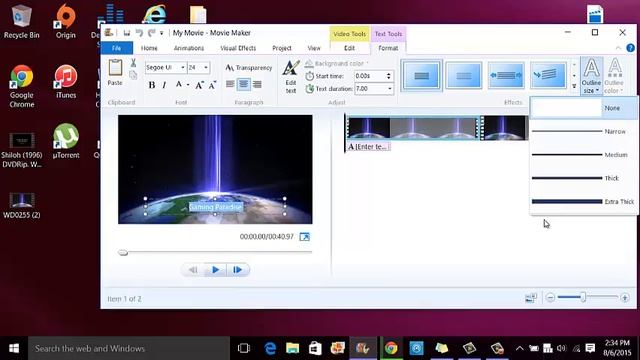This screenshot has height=360, width=640.
Task: Switch to the Home tab
Action: coord(149,48)
